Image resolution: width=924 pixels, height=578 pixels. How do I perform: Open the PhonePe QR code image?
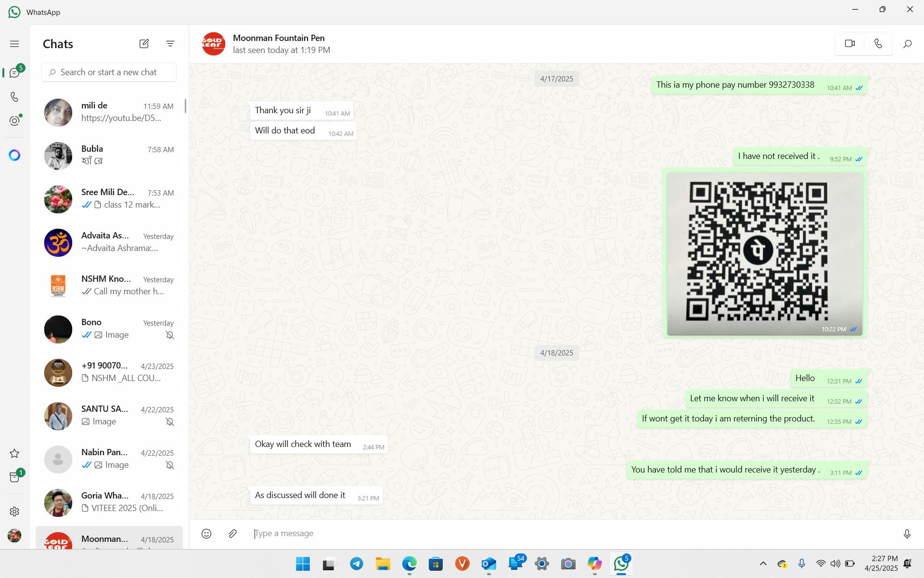tap(765, 254)
